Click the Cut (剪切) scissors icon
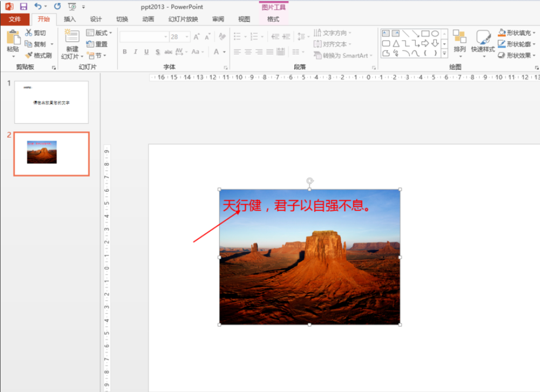 point(29,33)
